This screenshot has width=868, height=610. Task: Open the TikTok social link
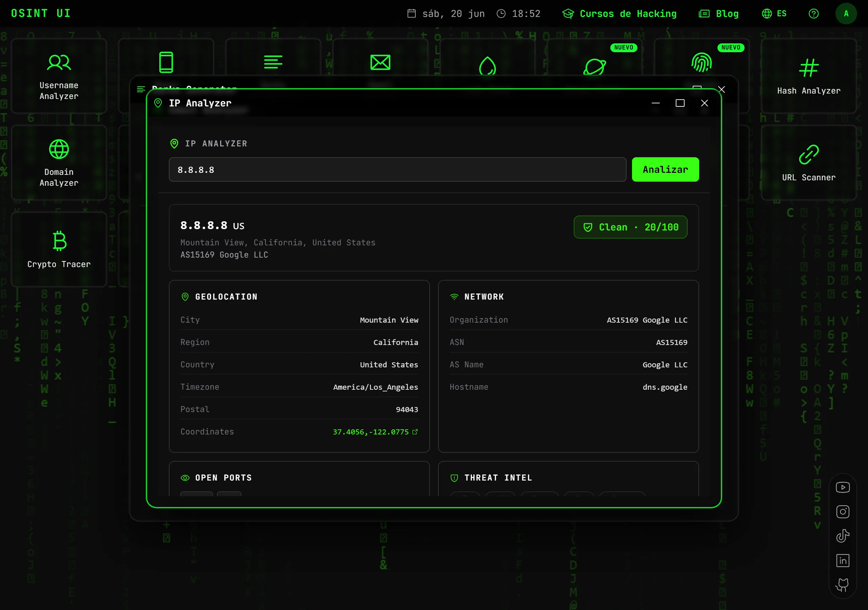click(843, 536)
